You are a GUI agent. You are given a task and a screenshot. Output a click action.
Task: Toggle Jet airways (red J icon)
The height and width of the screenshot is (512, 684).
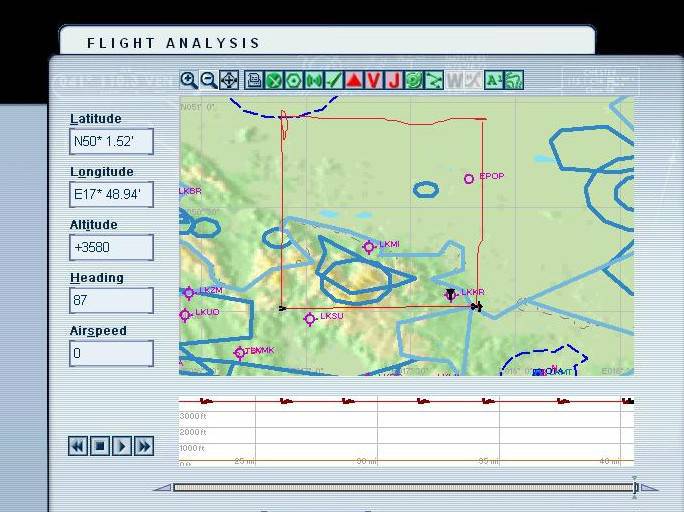click(394, 80)
